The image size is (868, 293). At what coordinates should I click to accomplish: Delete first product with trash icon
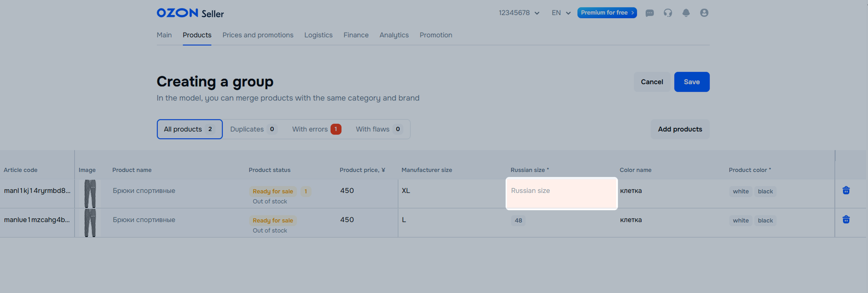pyautogui.click(x=846, y=190)
